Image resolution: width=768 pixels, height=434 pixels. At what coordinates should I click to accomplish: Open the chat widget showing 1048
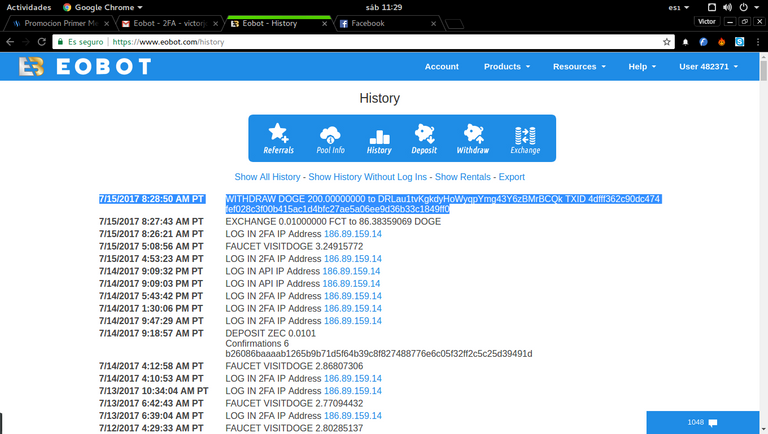point(703,422)
